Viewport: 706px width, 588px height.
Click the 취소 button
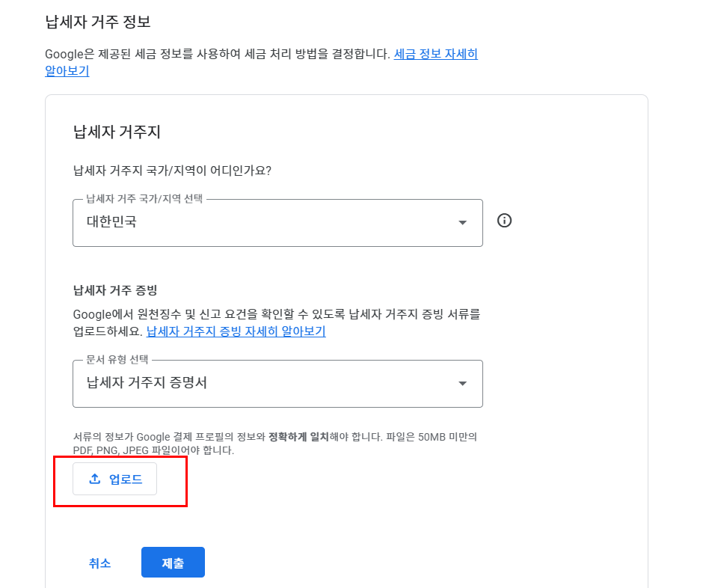point(99,563)
